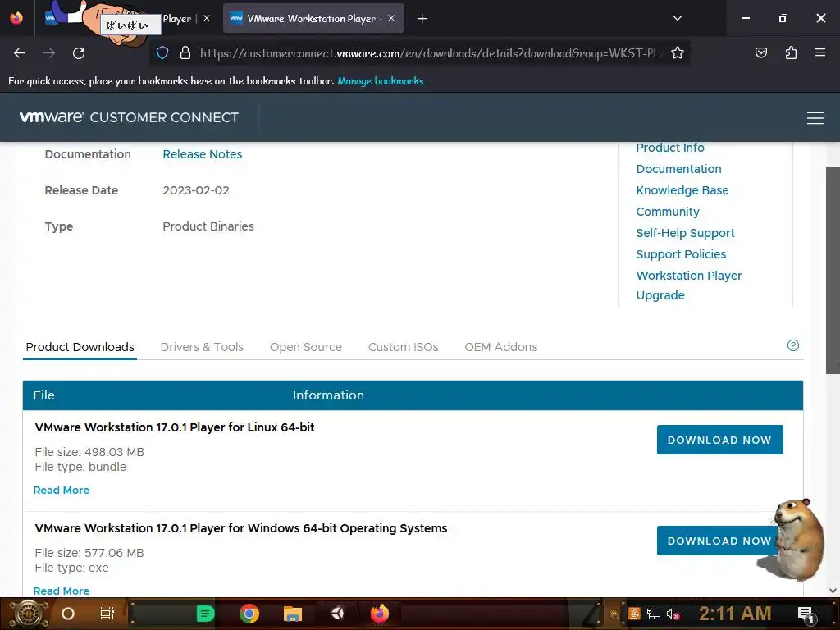Download Now for Linux 64-bit Player
This screenshot has height=630, width=840.
pyautogui.click(x=719, y=440)
